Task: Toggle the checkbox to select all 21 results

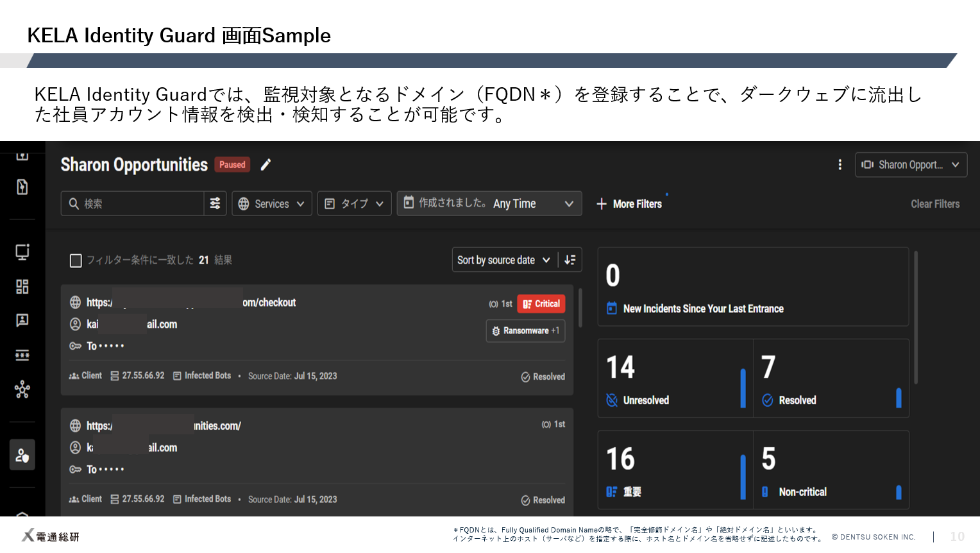Action: point(76,260)
